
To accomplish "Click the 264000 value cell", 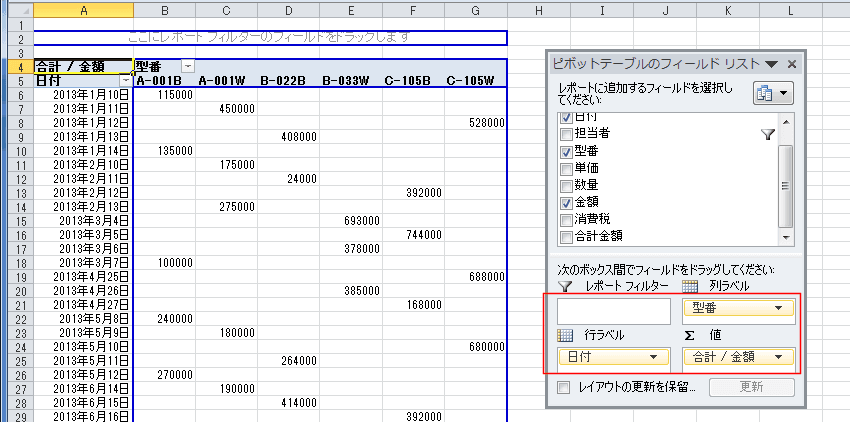I will coord(289,361).
